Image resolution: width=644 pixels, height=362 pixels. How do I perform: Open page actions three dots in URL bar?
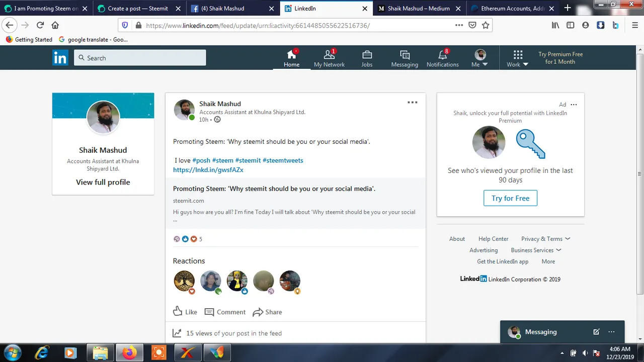click(x=459, y=25)
